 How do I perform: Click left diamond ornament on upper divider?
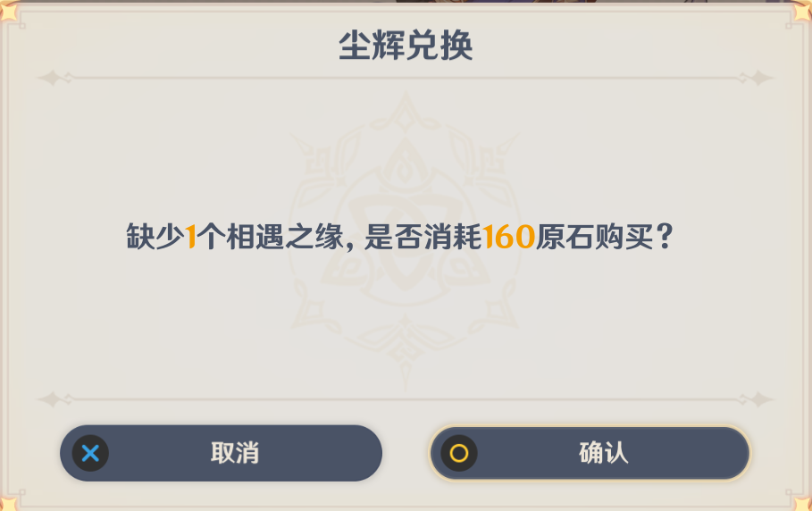[52, 79]
